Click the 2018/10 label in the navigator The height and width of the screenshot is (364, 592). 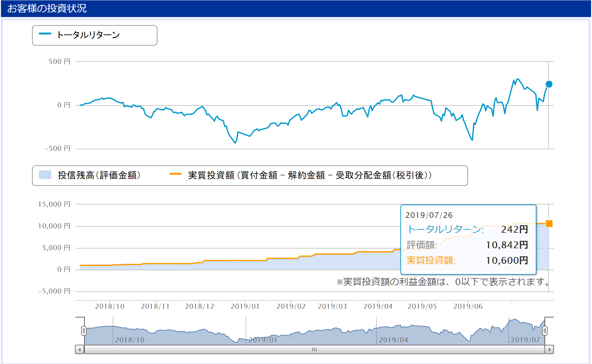(x=130, y=340)
